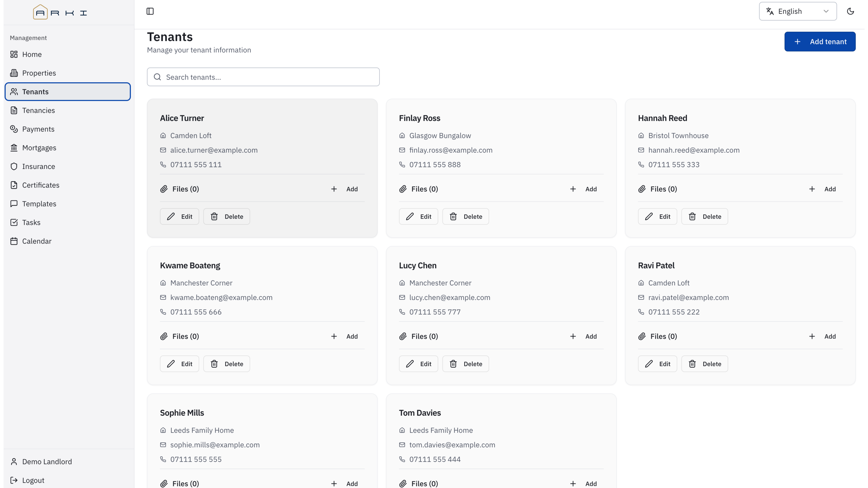Click Bristol Townhouse property text
This screenshot has width=868, height=488.
[678, 135]
